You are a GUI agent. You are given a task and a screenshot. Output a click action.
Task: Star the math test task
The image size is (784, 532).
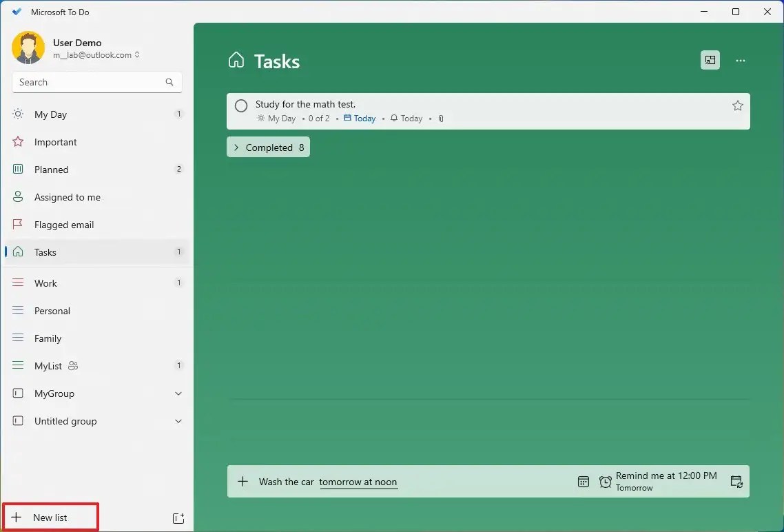point(738,105)
